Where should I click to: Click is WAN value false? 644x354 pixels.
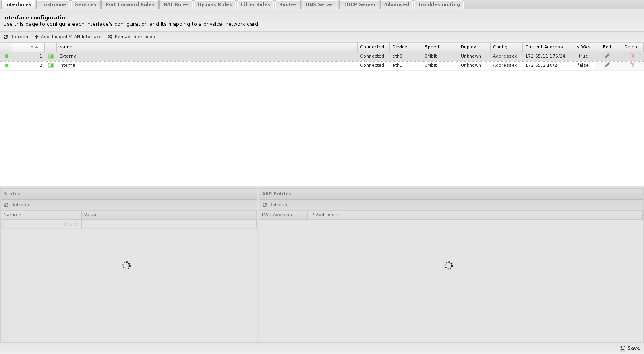[583, 65]
